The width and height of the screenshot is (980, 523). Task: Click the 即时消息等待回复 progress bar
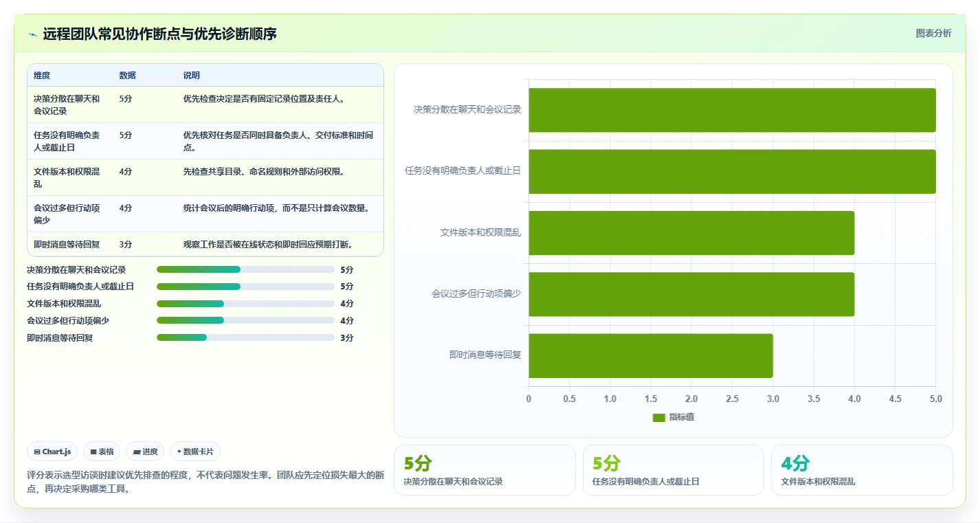click(x=245, y=337)
